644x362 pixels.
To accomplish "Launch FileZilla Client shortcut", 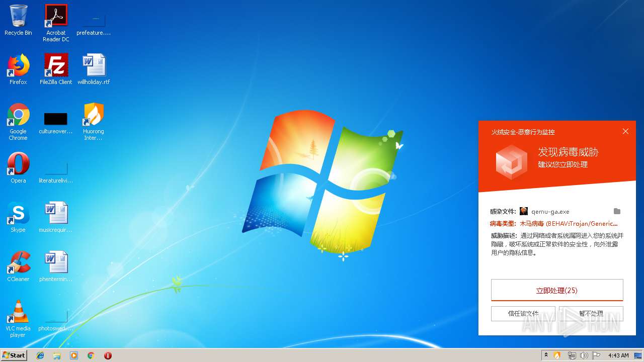I will click(56, 69).
